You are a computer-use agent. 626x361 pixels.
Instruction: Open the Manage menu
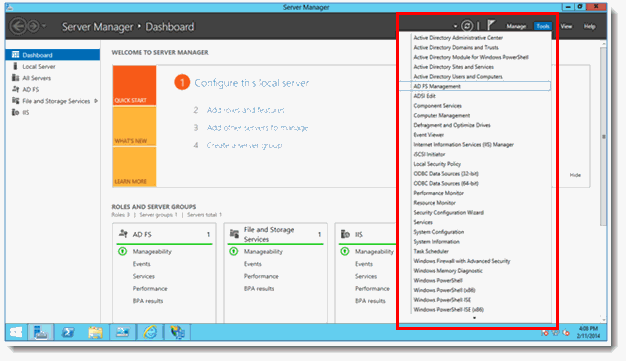point(516,26)
